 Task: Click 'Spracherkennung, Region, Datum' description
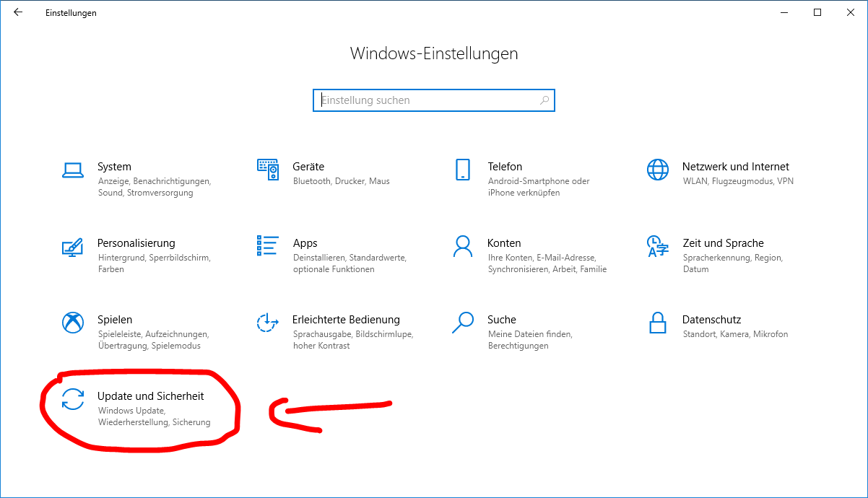732,263
